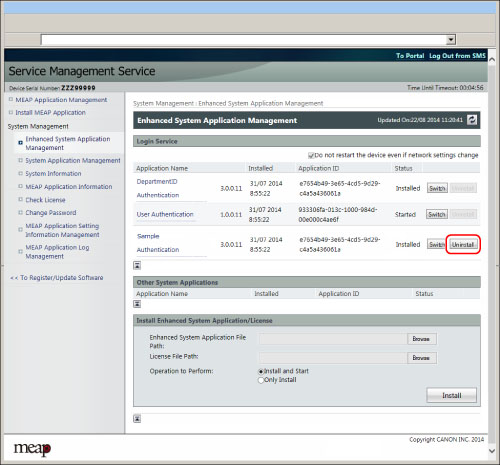The width and height of the screenshot is (500, 465).
Task: Click the back-to-top icon under Other System Applications
Action: 137,304
